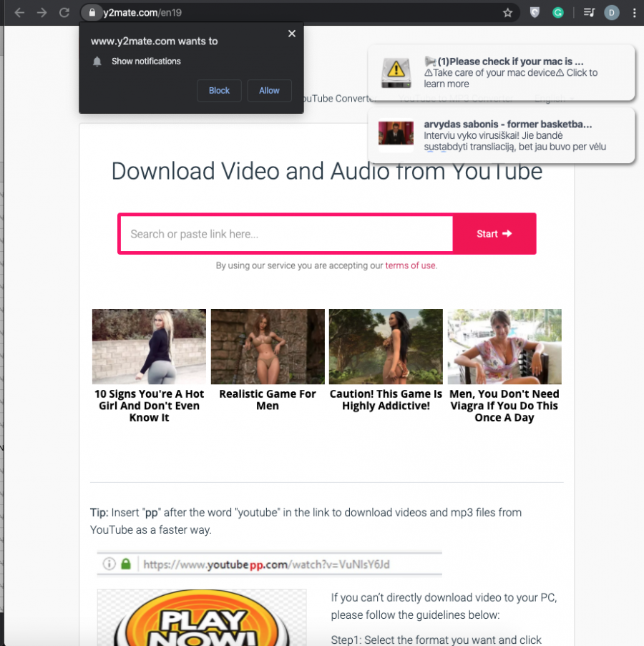Open the shield extension icon
Image resolution: width=644 pixels, height=646 pixels.
[535, 13]
